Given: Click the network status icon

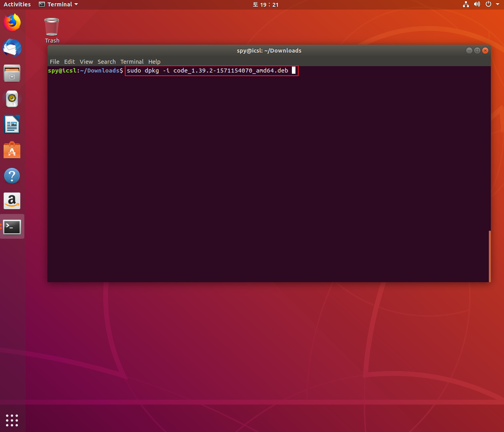Looking at the screenshot, I should coord(466,4).
